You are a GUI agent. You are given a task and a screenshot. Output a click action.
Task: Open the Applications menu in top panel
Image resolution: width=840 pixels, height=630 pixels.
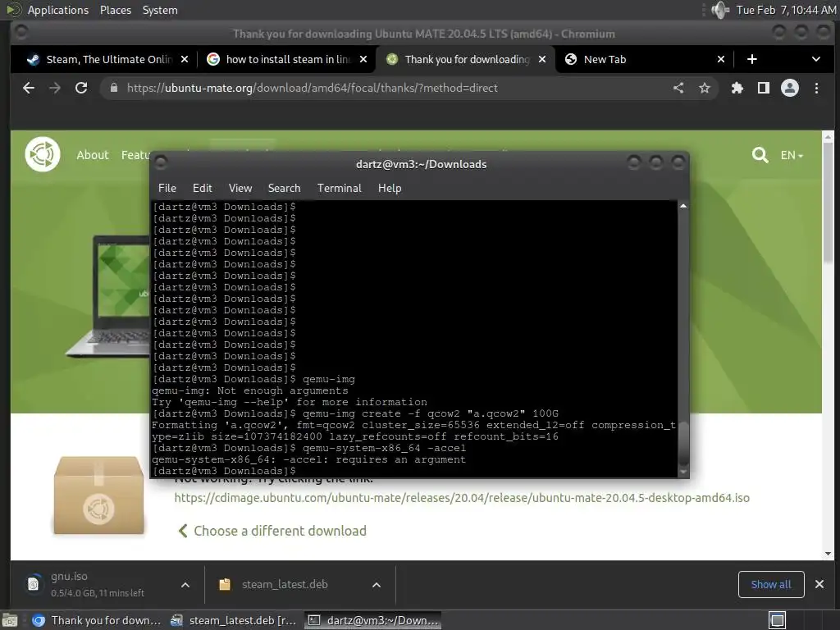tap(58, 10)
